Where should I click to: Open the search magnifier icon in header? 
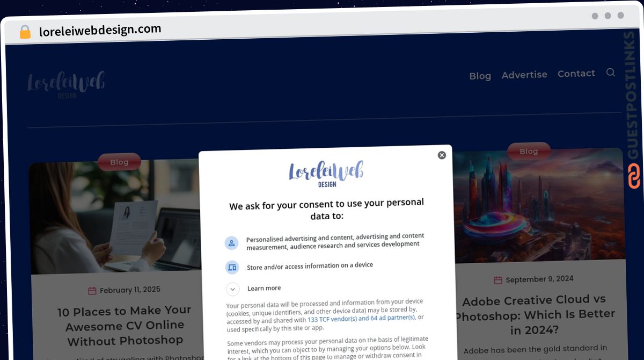pyautogui.click(x=610, y=72)
